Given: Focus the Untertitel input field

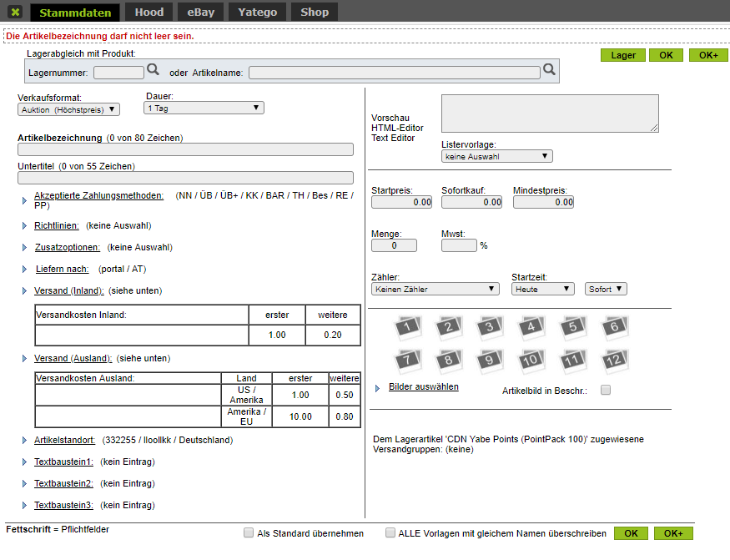Looking at the screenshot, I should pyautogui.click(x=185, y=178).
